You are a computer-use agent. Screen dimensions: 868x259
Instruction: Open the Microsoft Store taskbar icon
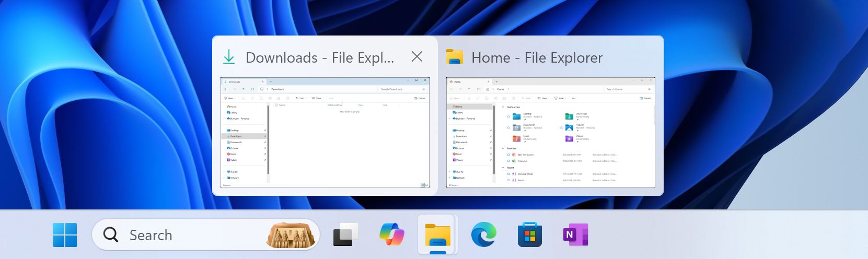click(529, 234)
